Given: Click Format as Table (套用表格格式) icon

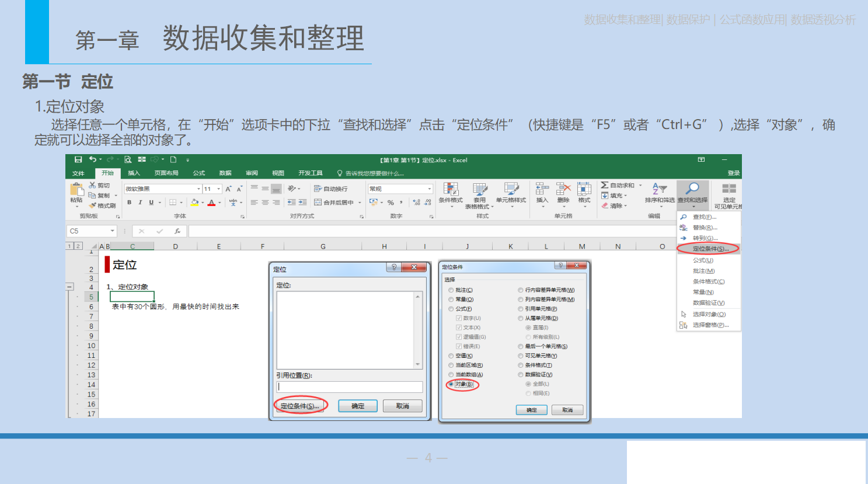Looking at the screenshot, I should coord(480,189).
